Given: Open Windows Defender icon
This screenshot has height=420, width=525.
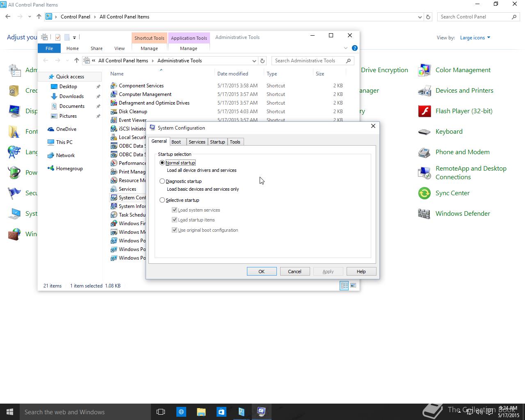Looking at the screenshot, I should pos(424,214).
